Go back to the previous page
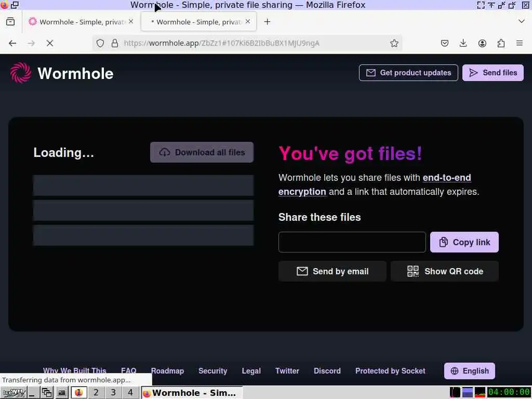Screen dimensions: 532x399 tap(12, 43)
